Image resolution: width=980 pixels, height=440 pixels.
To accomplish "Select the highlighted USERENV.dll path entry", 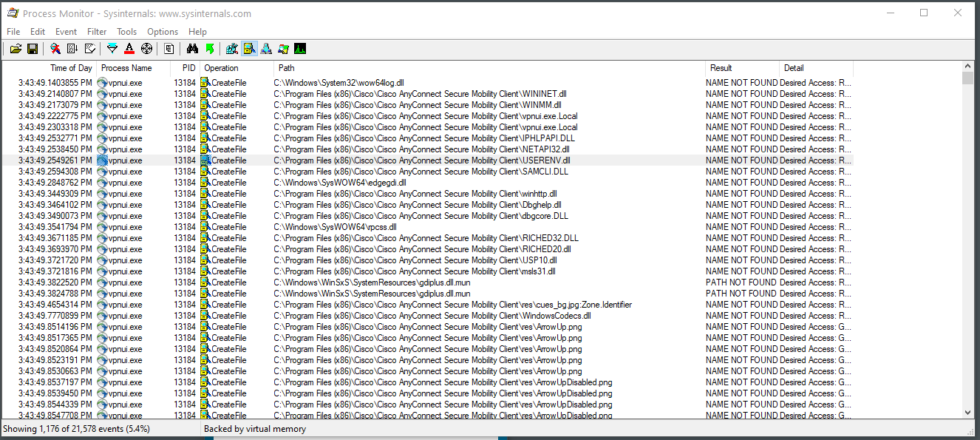I will (x=422, y=160).
